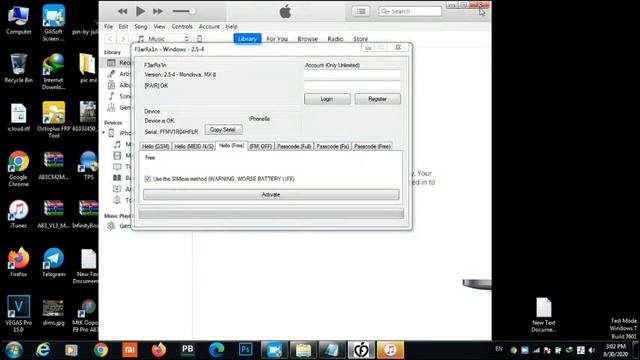The image size is (640, 360).
Task: Open Google Chrome desktop shortcut
Action: pos(18,169)
